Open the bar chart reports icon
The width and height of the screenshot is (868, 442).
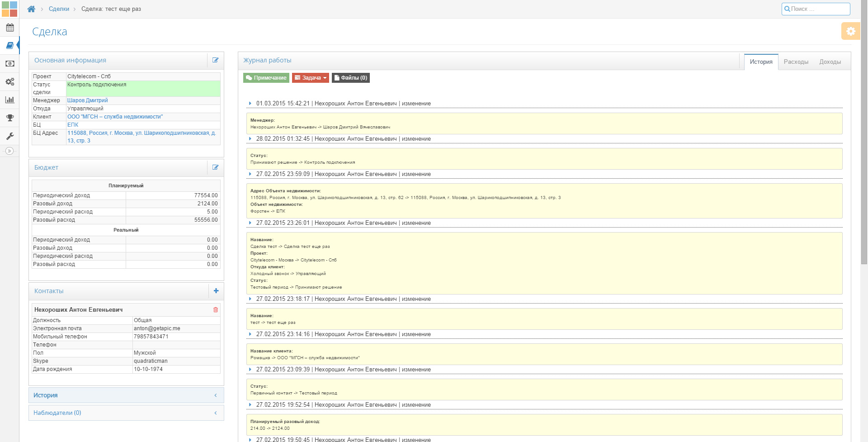(9, 100)
